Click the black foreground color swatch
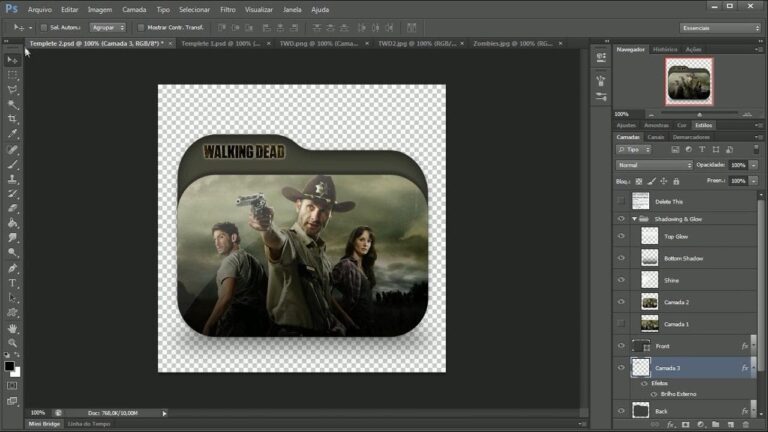Image resolution: width=768 pixels, height=432 pixels. 9,366
